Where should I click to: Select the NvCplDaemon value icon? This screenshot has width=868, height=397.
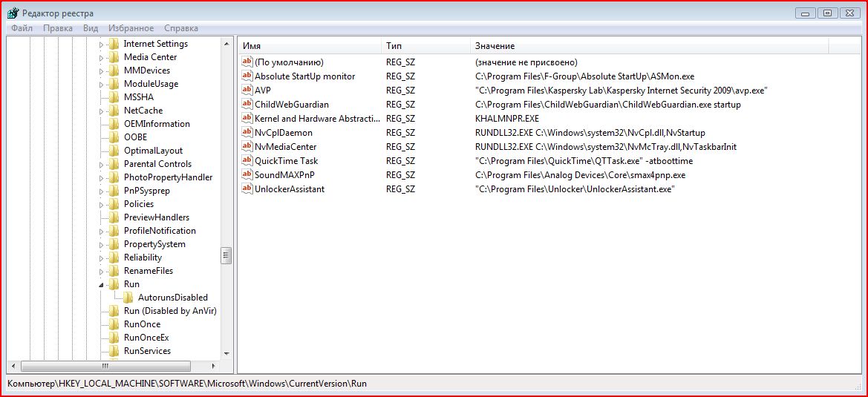247,132
